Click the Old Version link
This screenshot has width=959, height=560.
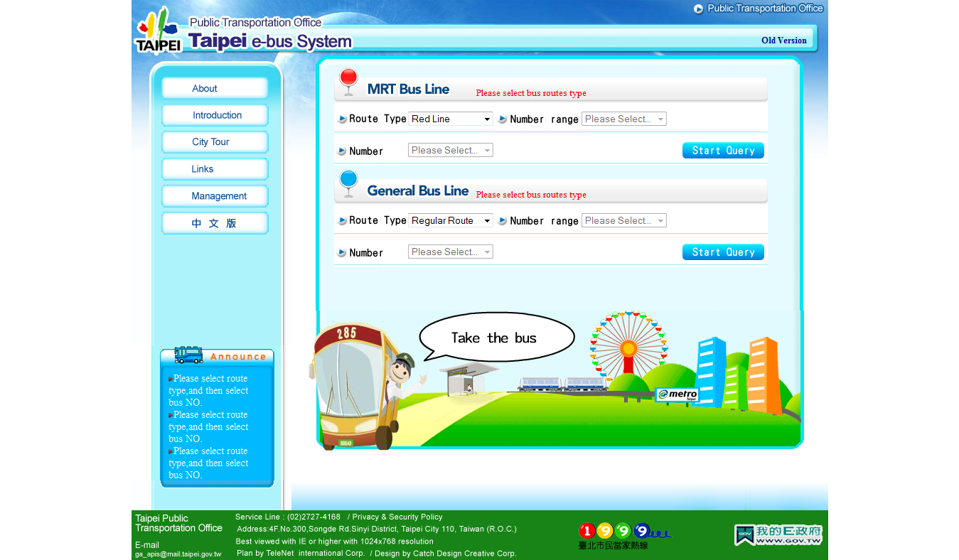pyautogui.click(x=783, y=41)
